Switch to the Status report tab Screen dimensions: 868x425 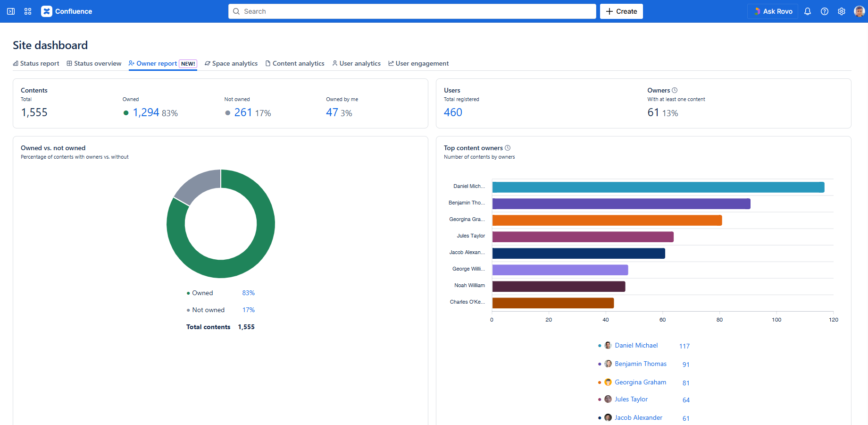point(36,63)
